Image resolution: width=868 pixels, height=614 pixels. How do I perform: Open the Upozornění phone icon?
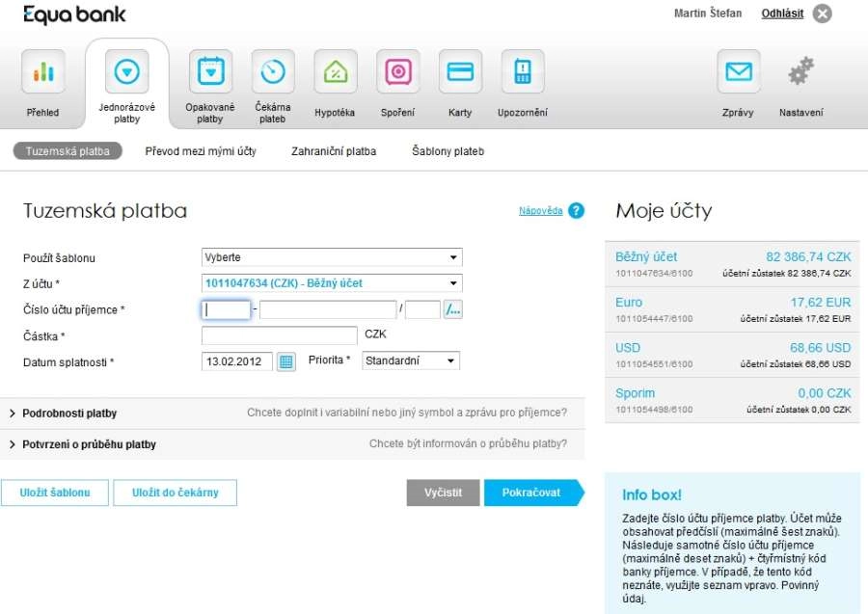pos(523,71)
